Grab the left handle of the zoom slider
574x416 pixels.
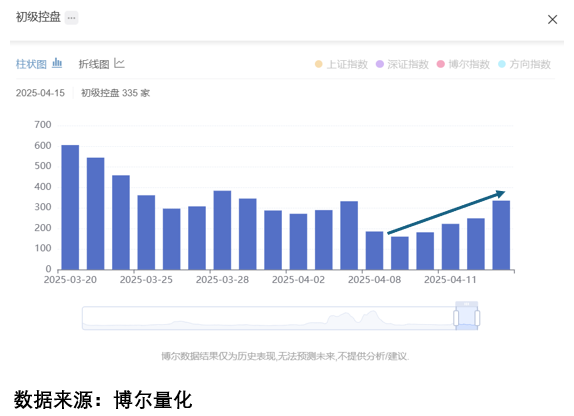[456, 318]
